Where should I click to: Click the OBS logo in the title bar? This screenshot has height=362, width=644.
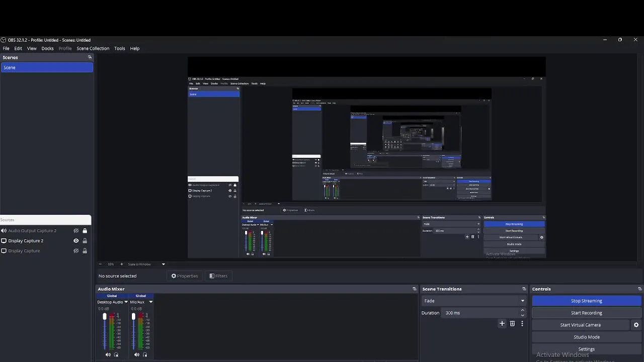tap(4, 40)
